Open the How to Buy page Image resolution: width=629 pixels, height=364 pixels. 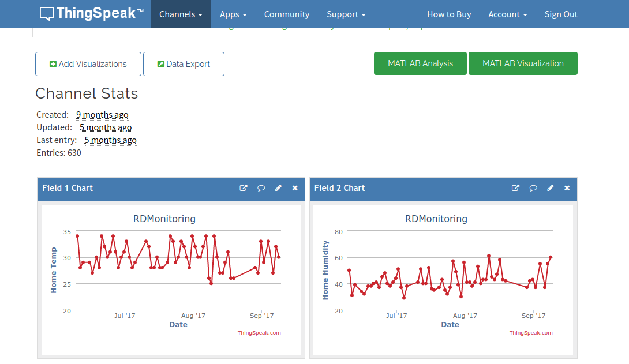[449, 14]
